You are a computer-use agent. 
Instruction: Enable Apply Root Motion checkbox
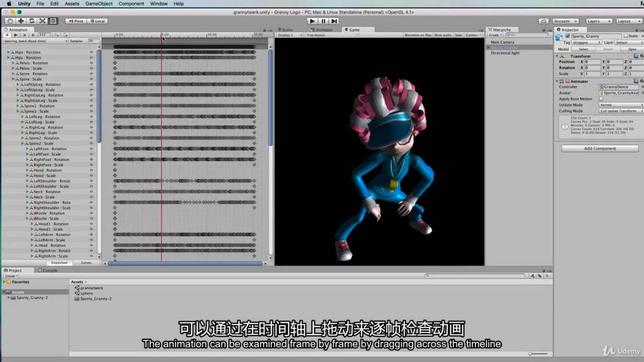pyautogui.click(x=601, y=99)
